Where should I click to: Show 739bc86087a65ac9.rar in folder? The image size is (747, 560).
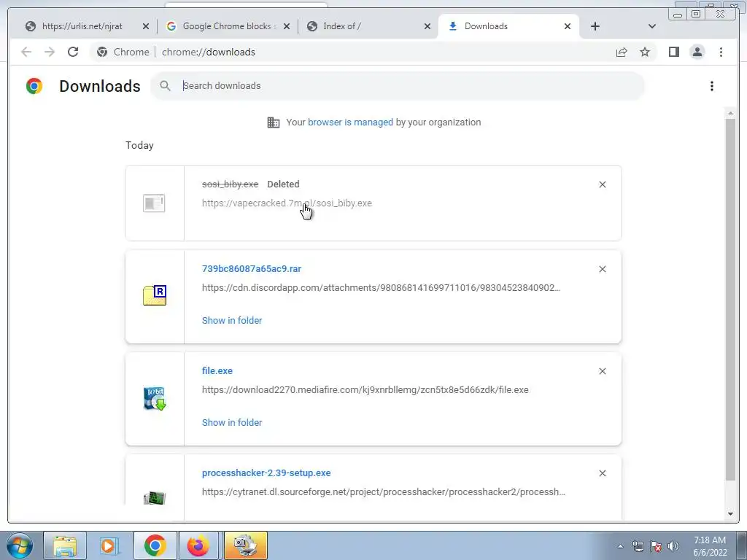pos(232,321)
